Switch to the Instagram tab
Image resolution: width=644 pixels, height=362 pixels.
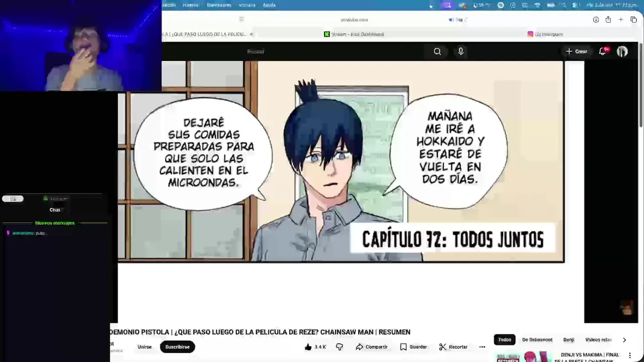[x=545, y=34]
